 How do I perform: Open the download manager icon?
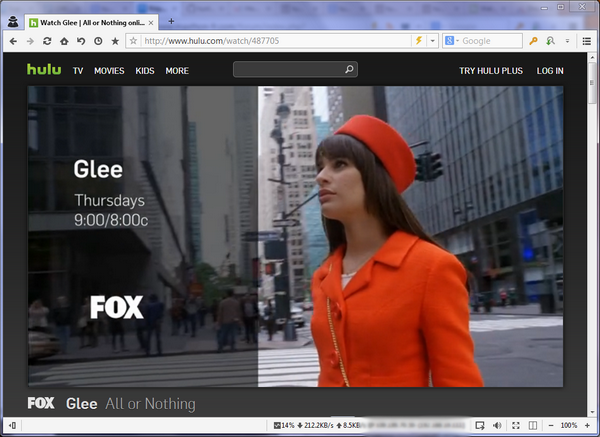550,41
